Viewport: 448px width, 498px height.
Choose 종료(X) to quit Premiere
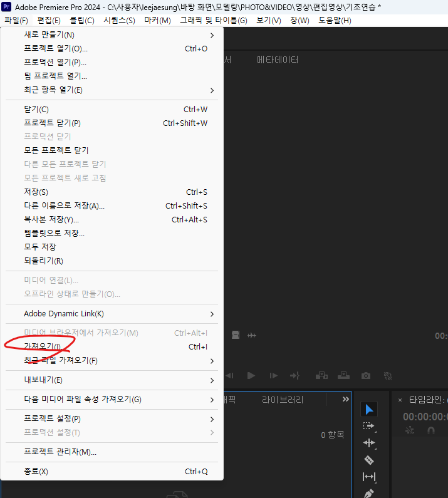point(112,471)
